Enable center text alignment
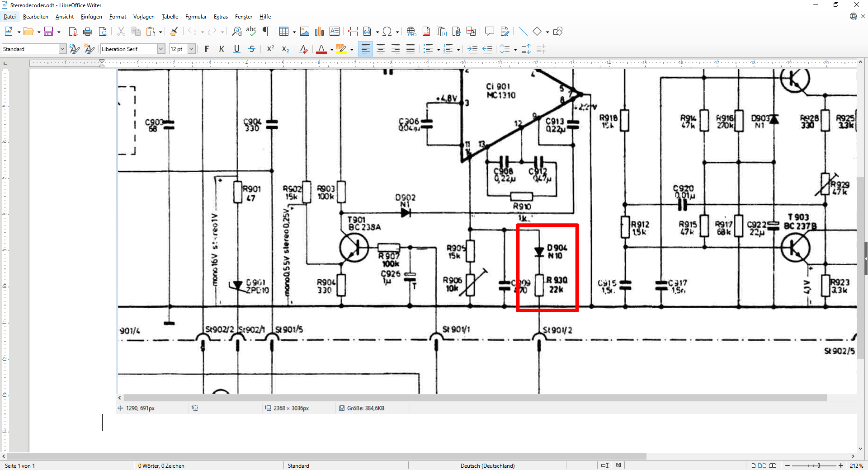Viewport: 868px width, 470px height. [381, 49]
